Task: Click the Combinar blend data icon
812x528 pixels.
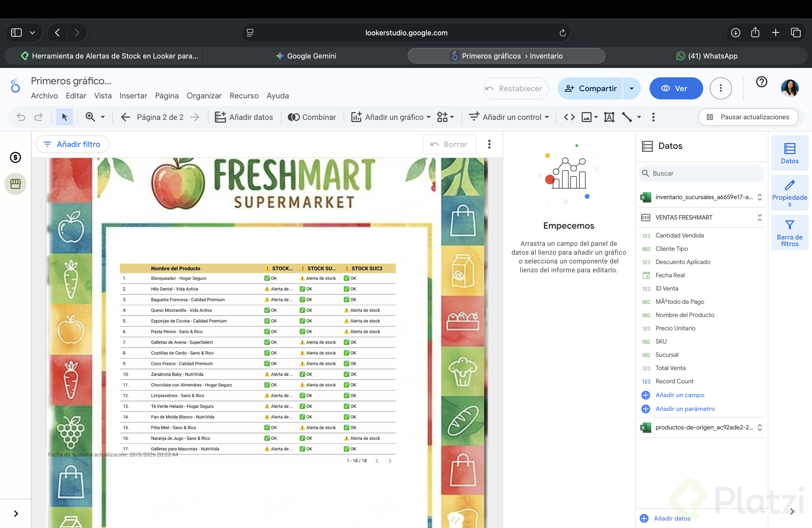Action: [312, 117]
